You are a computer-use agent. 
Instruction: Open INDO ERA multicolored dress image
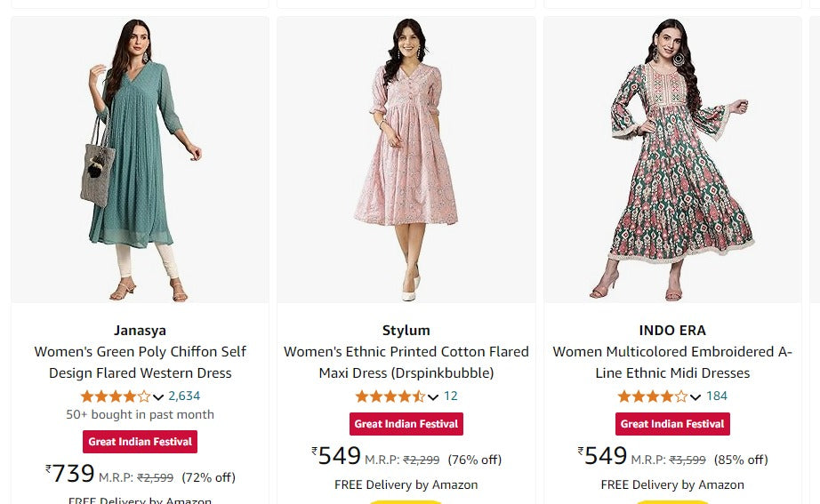(x=672, y=160)
